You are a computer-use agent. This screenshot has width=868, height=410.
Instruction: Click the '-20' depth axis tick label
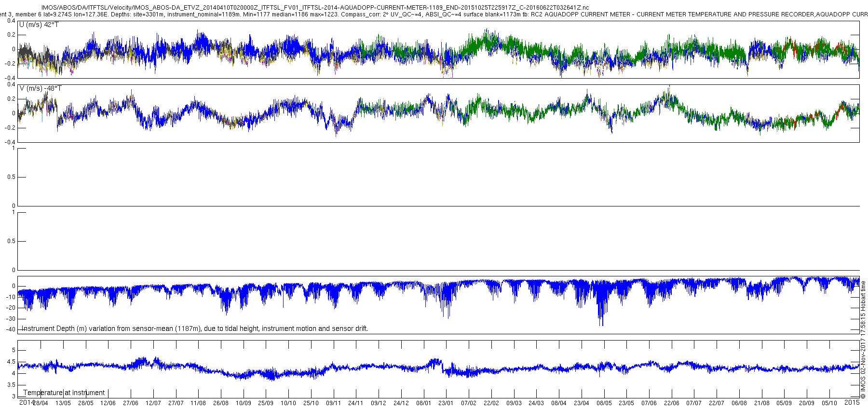point(11,308)
